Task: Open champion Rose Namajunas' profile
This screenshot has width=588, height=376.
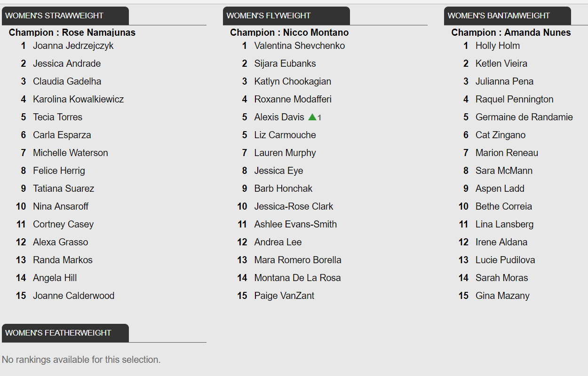Action: pyautogui.click(x=99, y=32)
